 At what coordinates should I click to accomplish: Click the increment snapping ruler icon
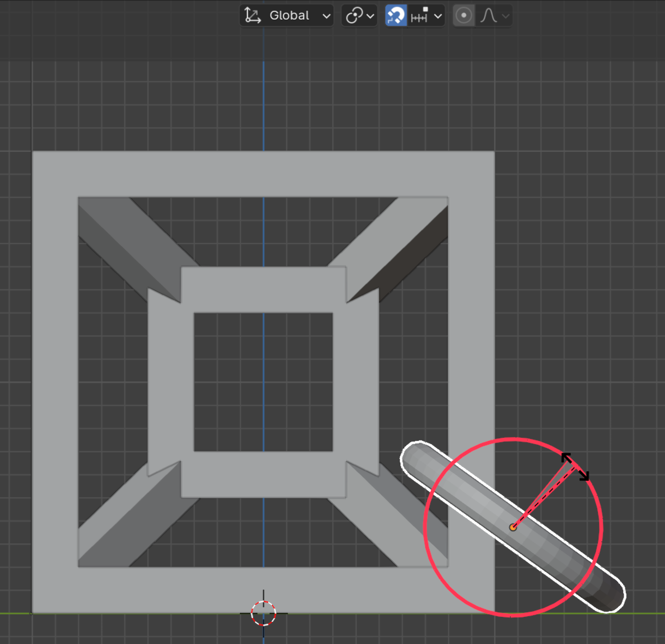click(x=419, y=16)
